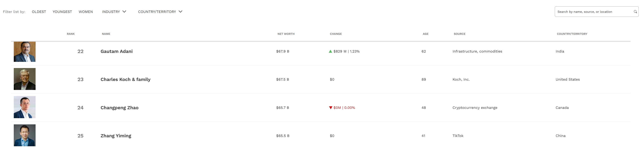Open Gautam Adani name link
Screen dimensions: 644x149
point(116,51)
